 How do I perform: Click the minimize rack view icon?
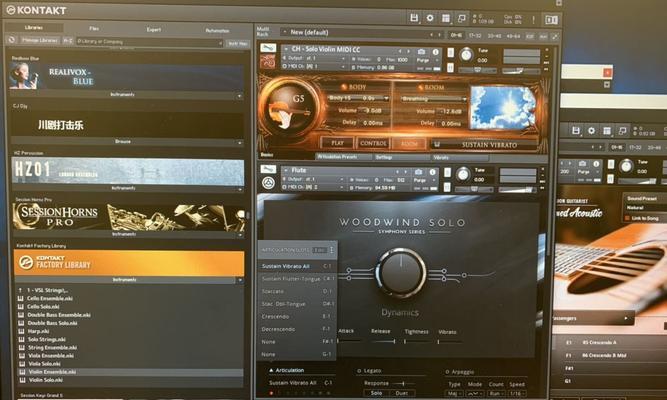pos(462,18)
